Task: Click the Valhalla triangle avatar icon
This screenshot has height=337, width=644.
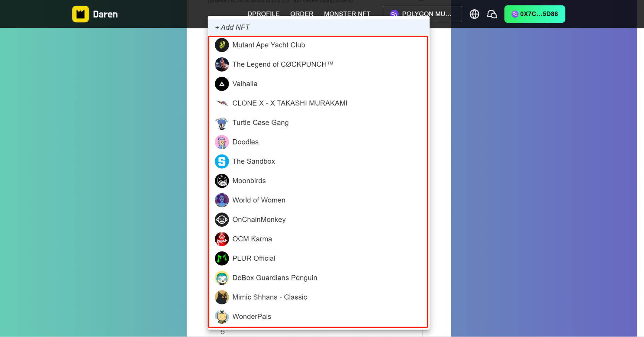Action: click(x=222, y=84)
